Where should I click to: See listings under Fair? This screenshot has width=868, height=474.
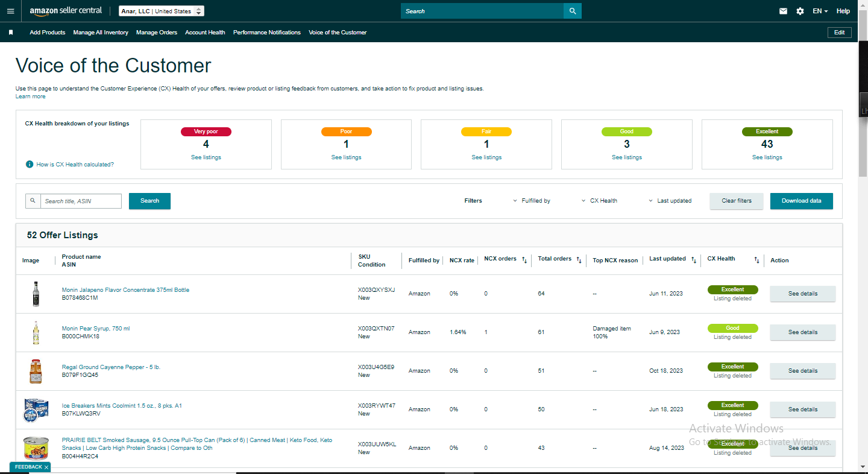click(486, 157)
